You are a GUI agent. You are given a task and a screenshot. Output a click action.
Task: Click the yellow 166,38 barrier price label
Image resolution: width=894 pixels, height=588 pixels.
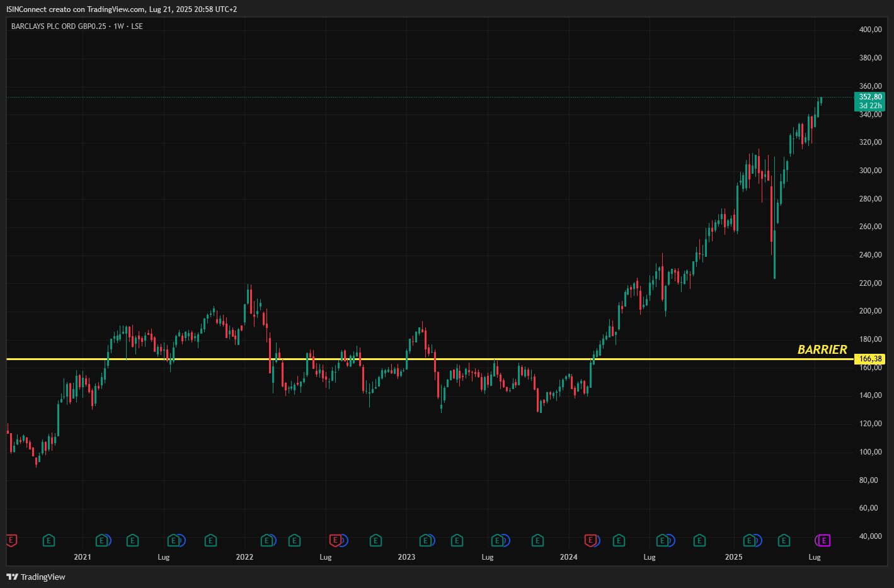click(x=870, y=359)
